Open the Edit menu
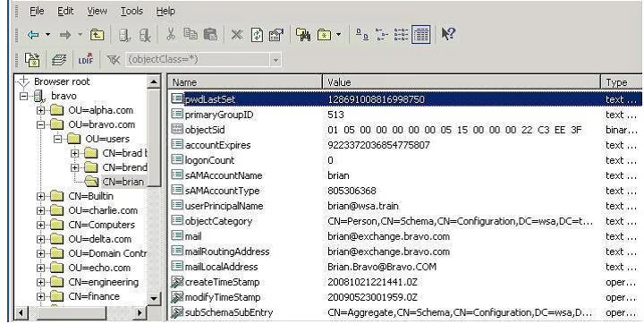 pos(65,11)
